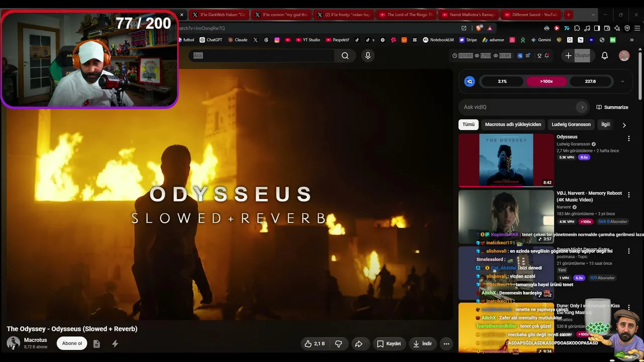The height and width of the screenshot is (362, 644).
Task: Open the Ludwig Goransson channel link under Odysseus
Action: pos(573,144)
